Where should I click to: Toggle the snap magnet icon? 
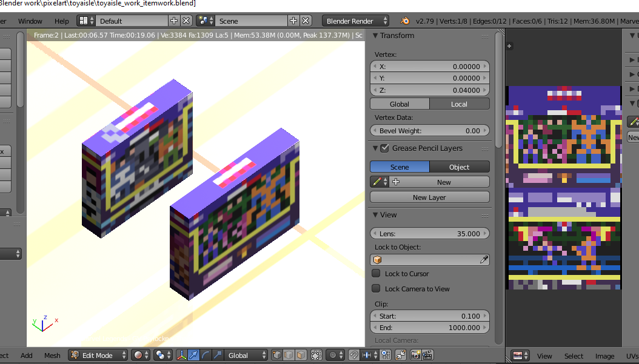point(353,356)
